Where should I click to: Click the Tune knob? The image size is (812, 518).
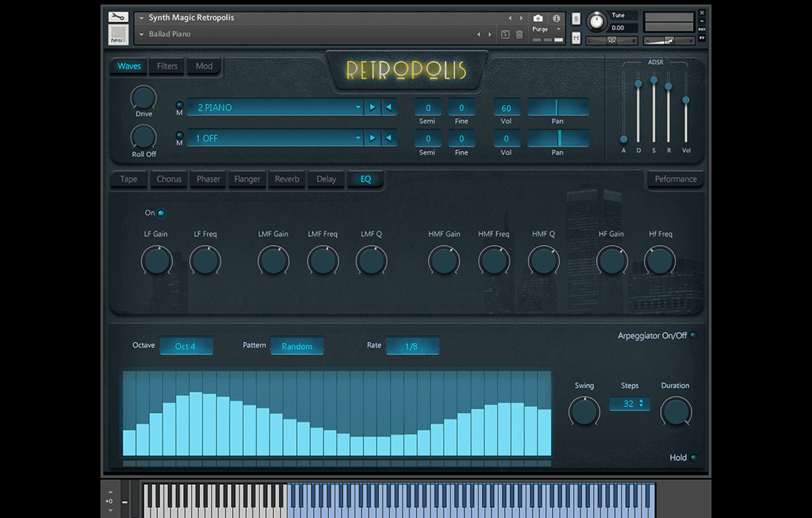597,21
